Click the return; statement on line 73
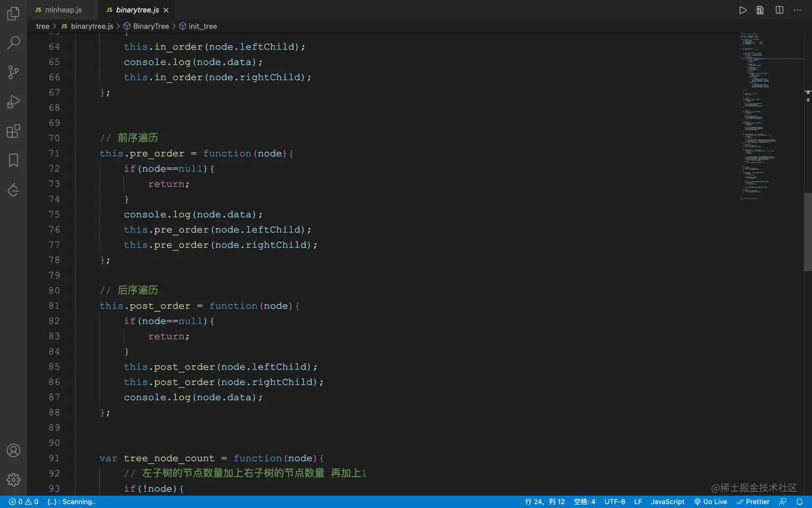The width and height of the screenshot is (812, 508). 169,184
